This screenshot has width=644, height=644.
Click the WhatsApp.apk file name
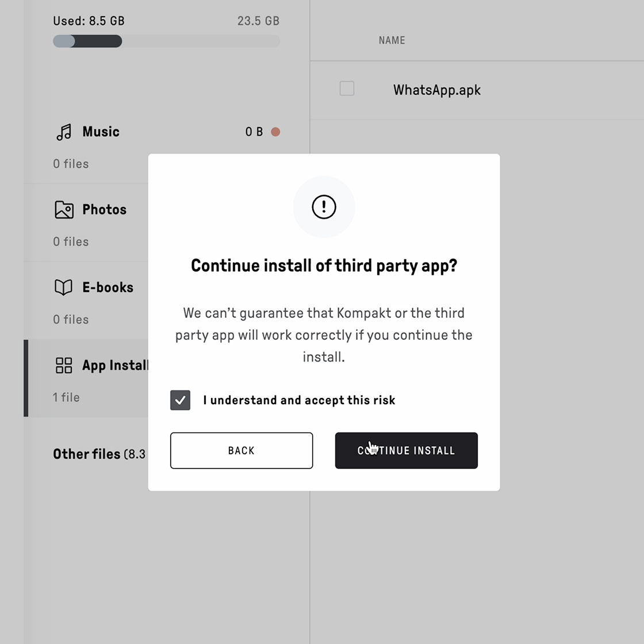pos(437,90)
